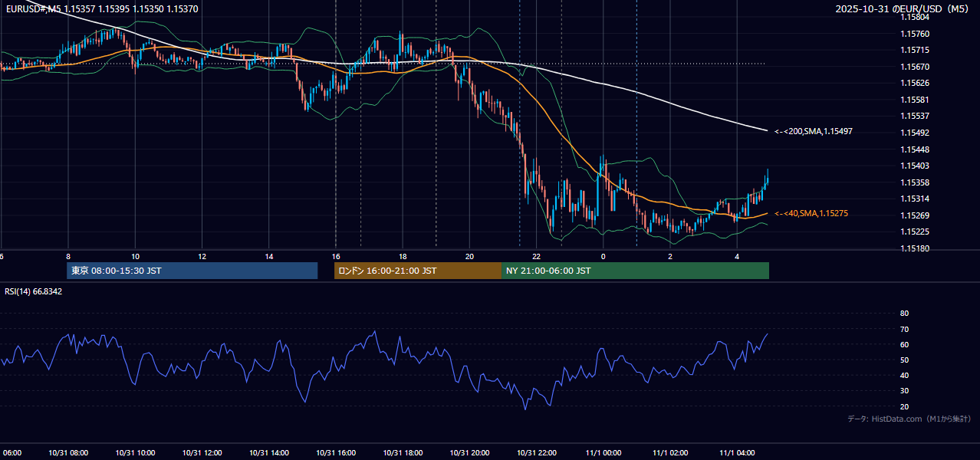Click hour label 8 under price chart
This screenshot has height=460, width=980.
click(x=68, y=256)
